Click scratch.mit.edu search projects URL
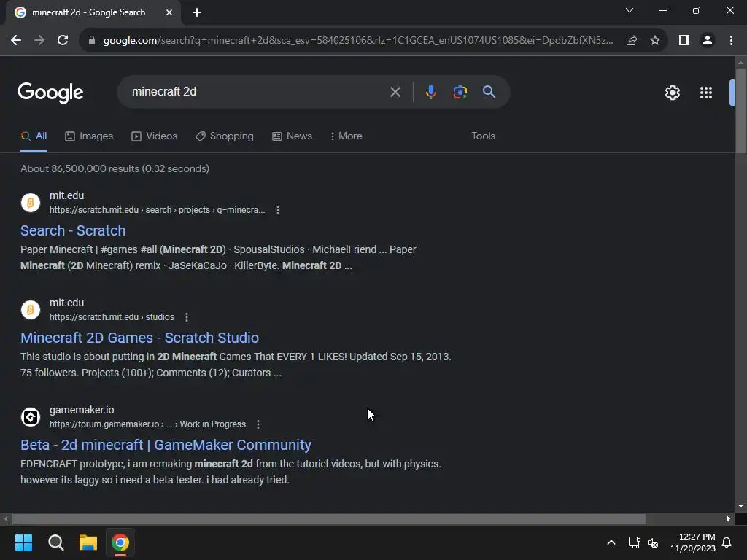This screenshot has height=560, width=747. click(158, 210)
